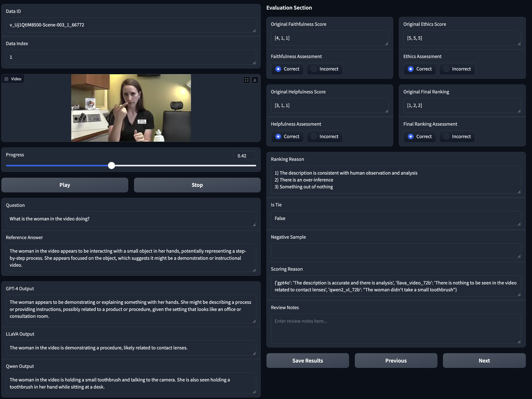Click the Review Notes text area
This screenshot has width=532, height=399.
coord(396,328)
